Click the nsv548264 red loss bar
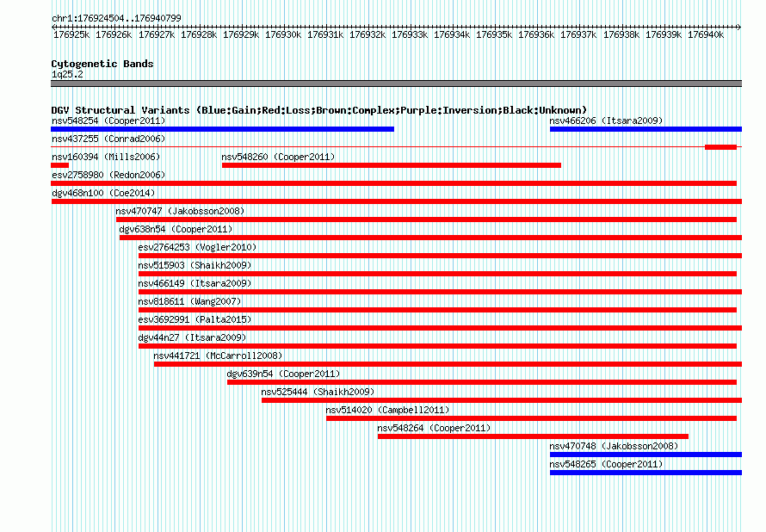This screenshot has height=532, width=766. (x=533, y=436)
